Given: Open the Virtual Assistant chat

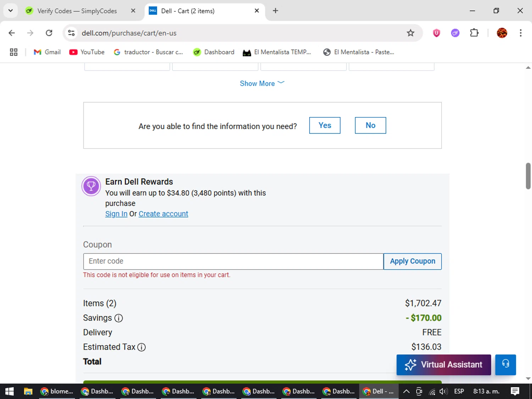Looking at the screenshot, I should pyautogui.click(x=444, y=365).
